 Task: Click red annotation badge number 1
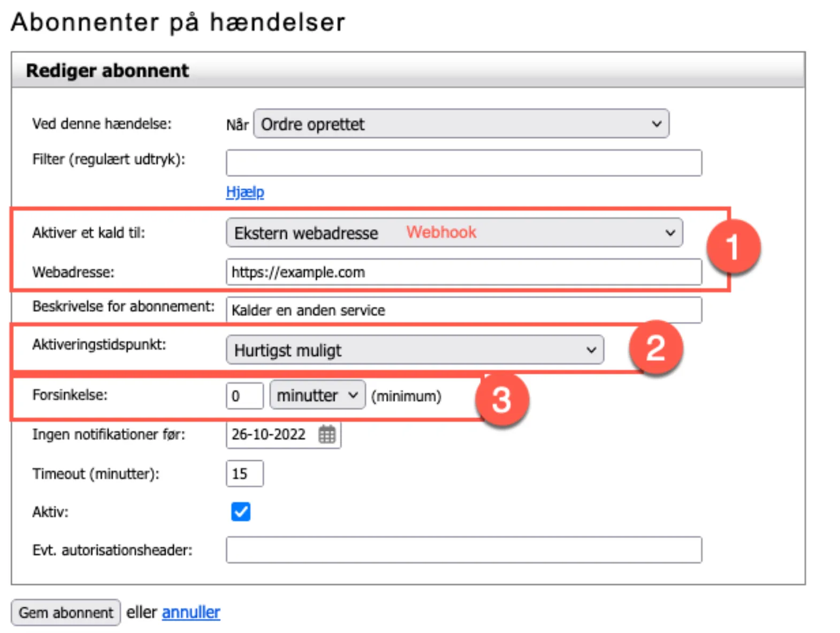(733, 247)
